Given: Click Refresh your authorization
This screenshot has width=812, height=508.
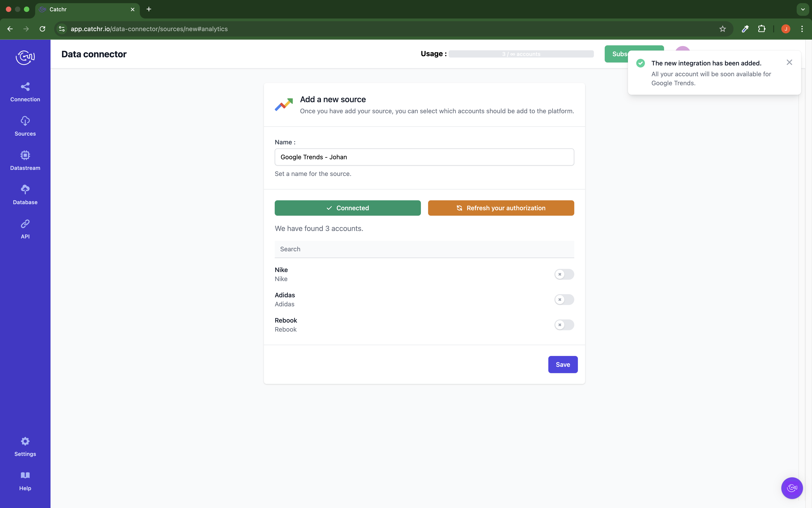Looking at the screenshot, I should [501, 208].
